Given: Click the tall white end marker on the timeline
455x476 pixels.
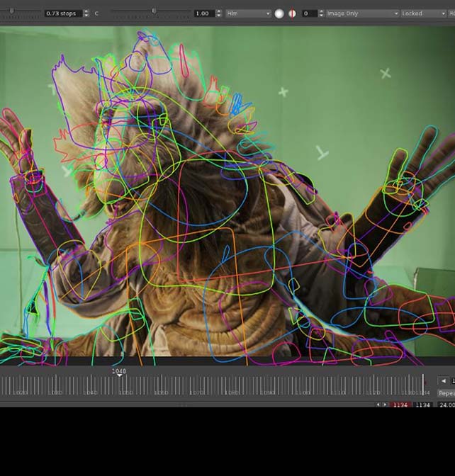Looking at the screenshot, I should (x=422, y=384).
